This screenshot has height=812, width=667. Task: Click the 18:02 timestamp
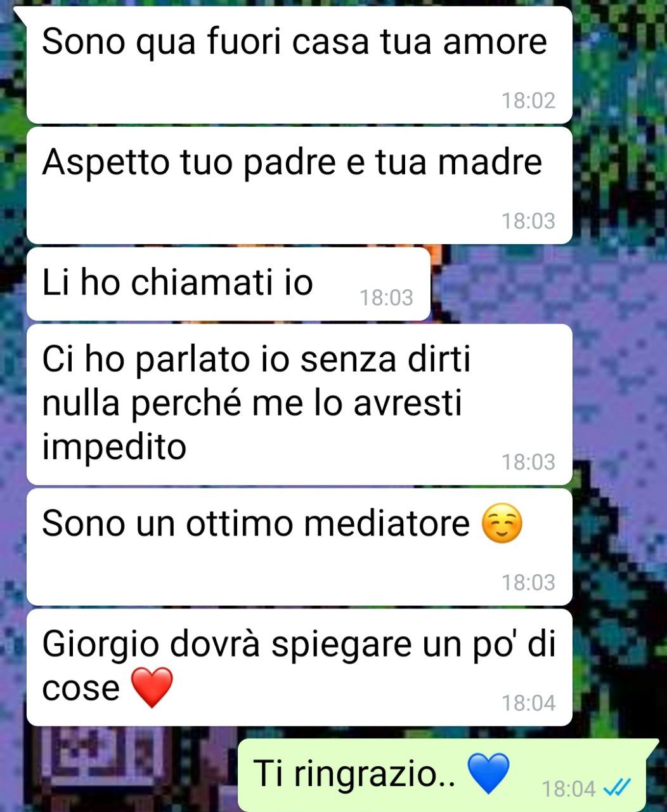pos(528,100)
